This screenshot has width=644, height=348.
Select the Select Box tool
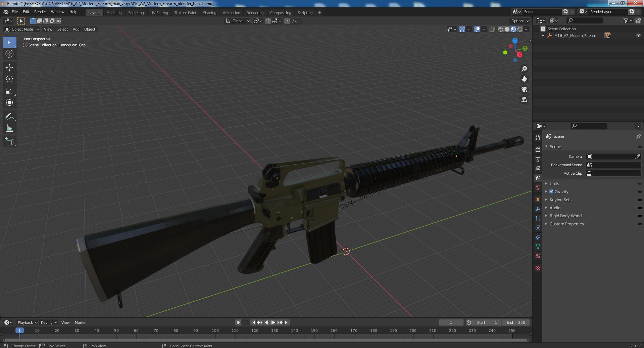point(9,42)
